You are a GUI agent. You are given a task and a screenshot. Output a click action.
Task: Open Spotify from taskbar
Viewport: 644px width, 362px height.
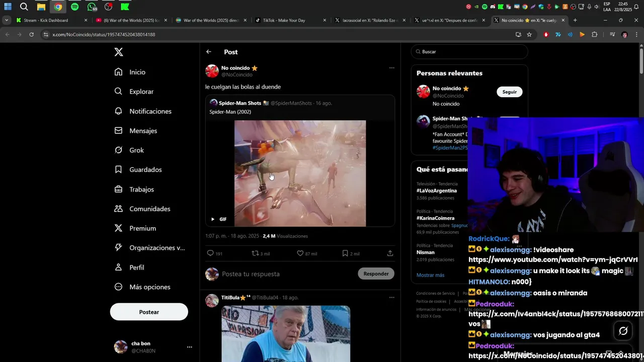pos(75,7)
